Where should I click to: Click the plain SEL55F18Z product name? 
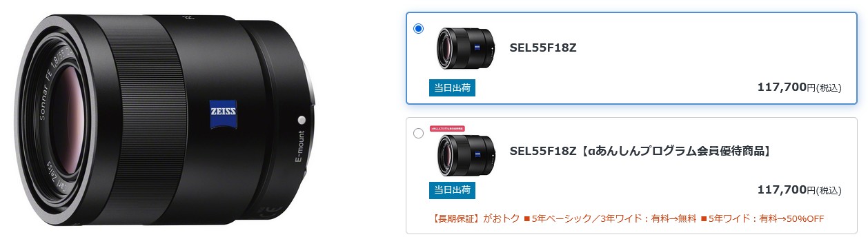543,48
